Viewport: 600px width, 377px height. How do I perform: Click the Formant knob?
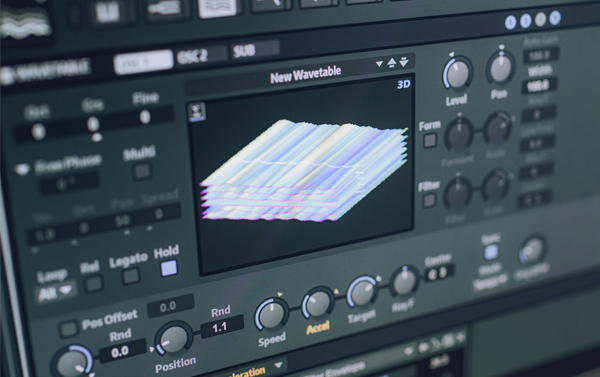coord(459,134)
